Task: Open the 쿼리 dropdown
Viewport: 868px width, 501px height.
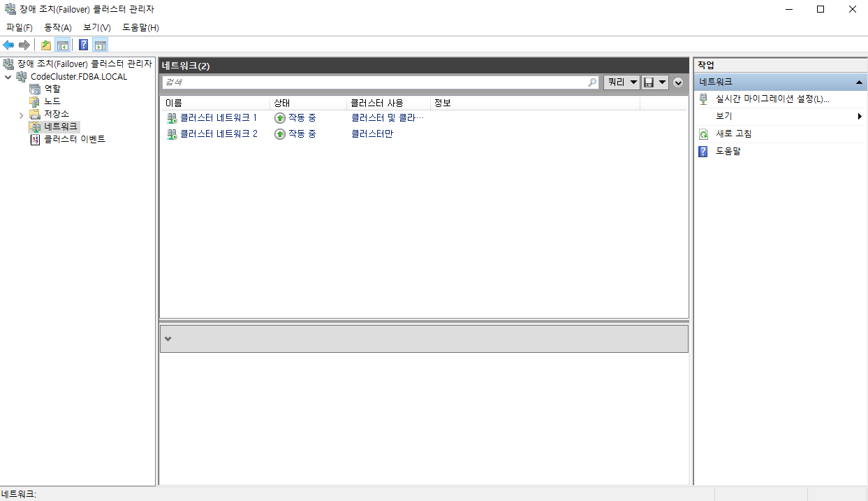Action: point(621,82)
